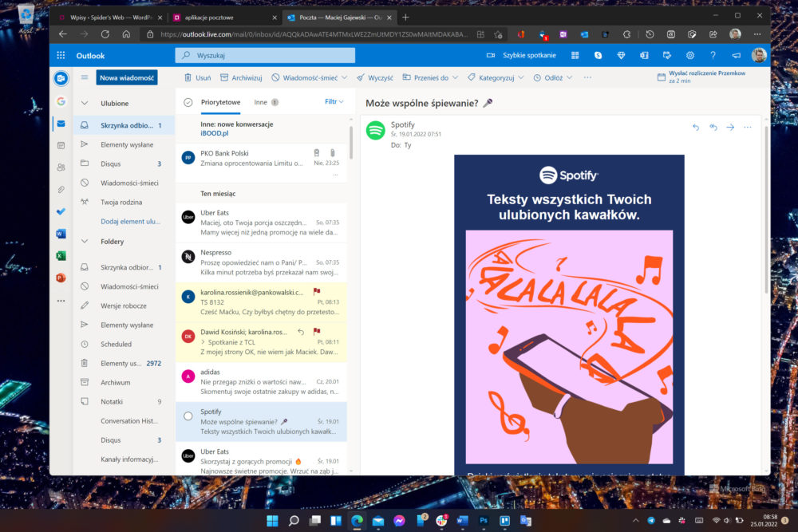Open the Nespresso message

261,262
